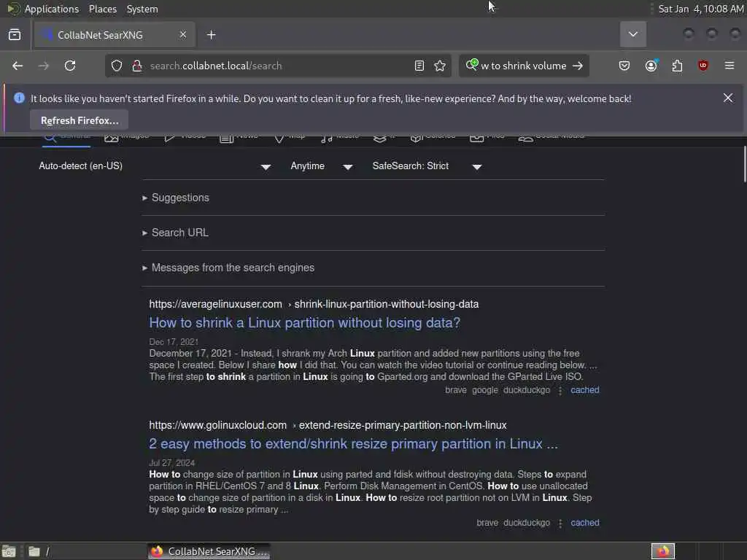Open the Applications menu
Viewport: 747px width, 560px height.
52,9
